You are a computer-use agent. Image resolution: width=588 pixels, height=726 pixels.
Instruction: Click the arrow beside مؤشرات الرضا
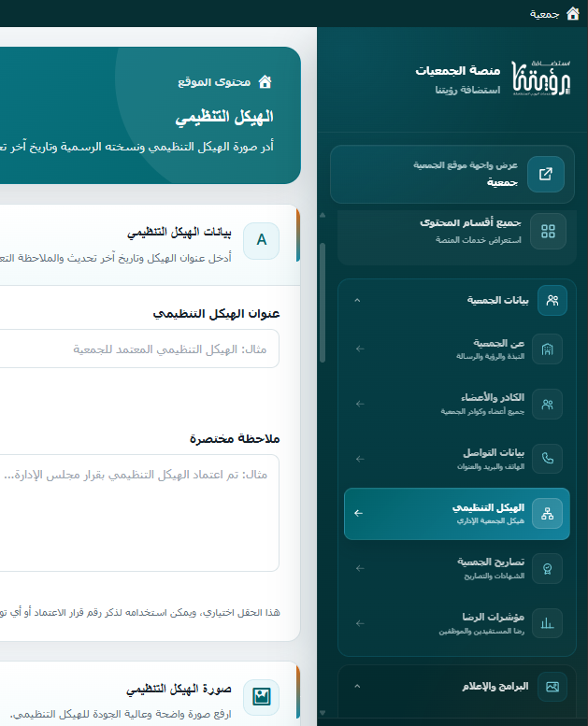coord(360,623)
